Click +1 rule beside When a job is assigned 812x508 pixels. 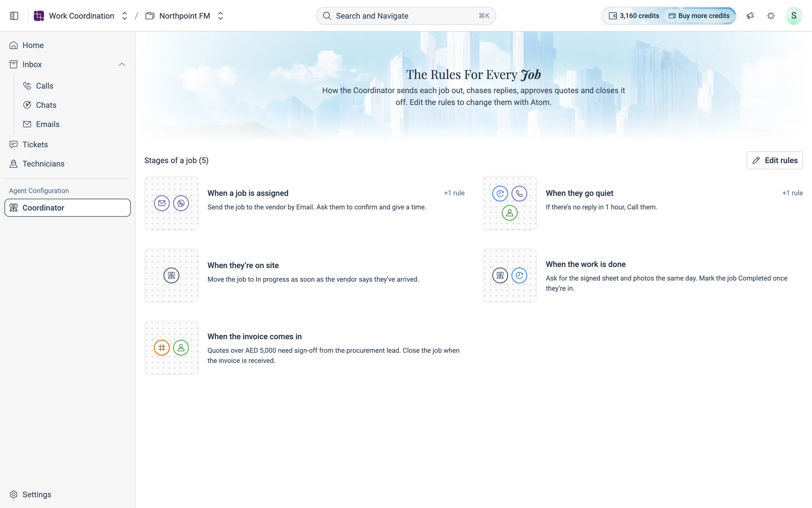(454, 193)
